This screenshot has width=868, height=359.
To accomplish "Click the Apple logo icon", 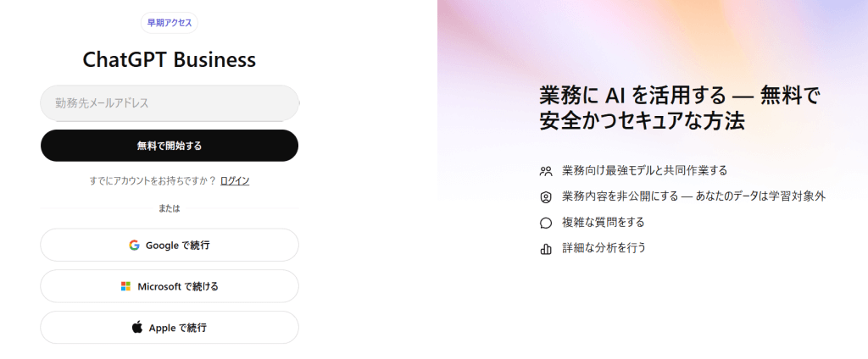I will coord(137,327).
